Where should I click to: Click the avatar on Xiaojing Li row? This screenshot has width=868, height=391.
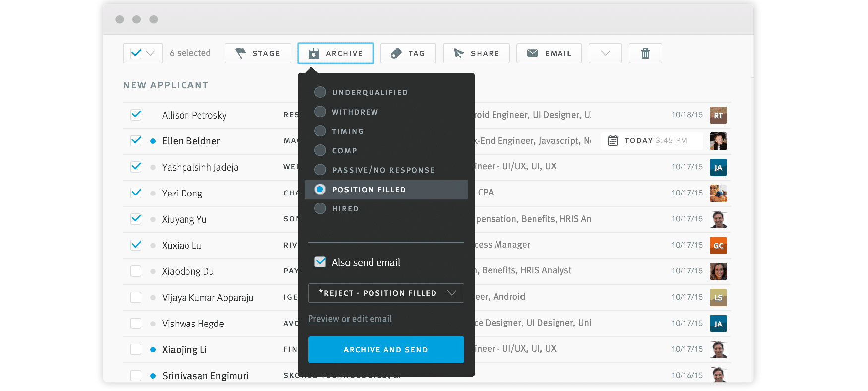coord(718,350)
